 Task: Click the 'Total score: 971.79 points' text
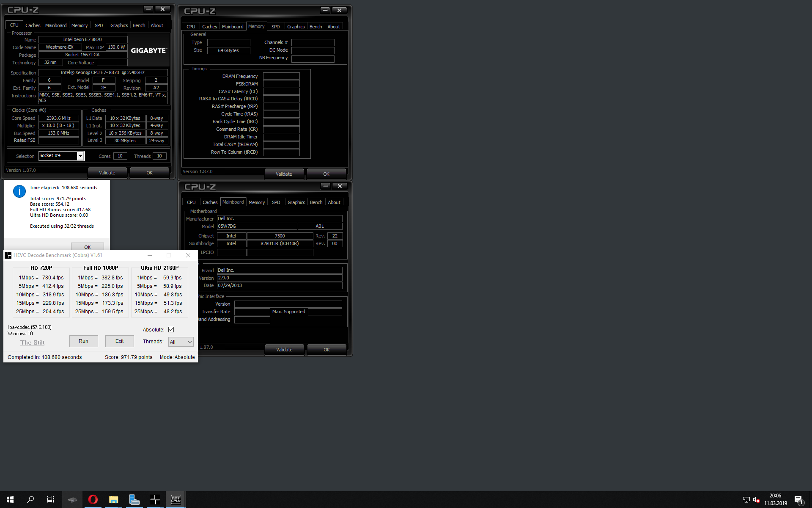click(58, 199)
